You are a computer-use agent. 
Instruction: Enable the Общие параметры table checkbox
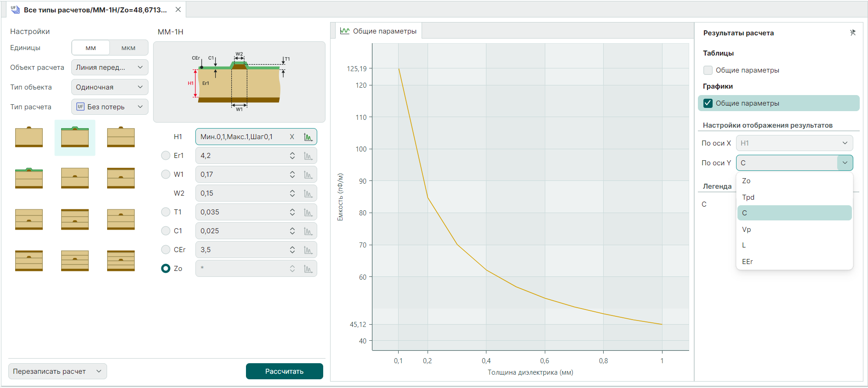tap(708, 70)
